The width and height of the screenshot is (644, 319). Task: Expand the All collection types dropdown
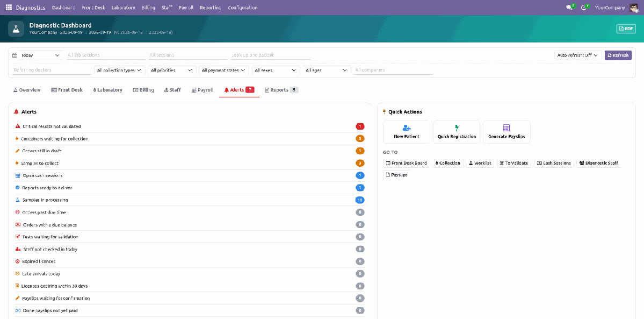click(x=120, y=70)
